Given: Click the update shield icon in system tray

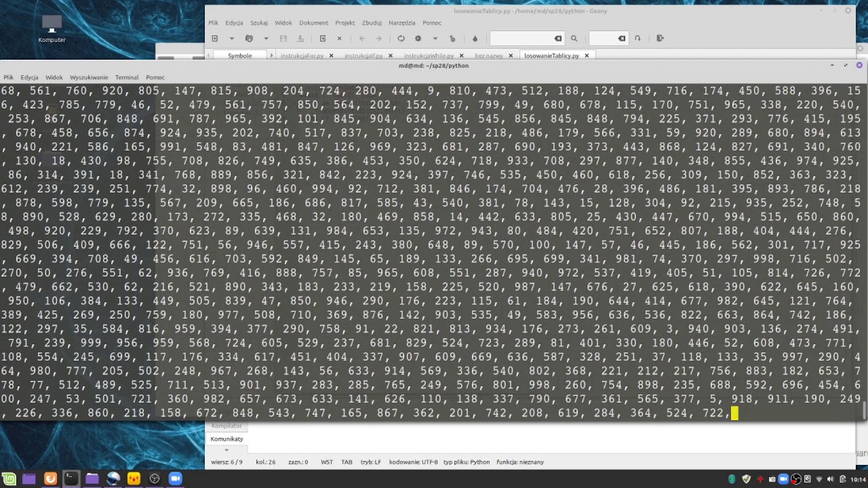Looking at the screenshot, I should [747, 479].
